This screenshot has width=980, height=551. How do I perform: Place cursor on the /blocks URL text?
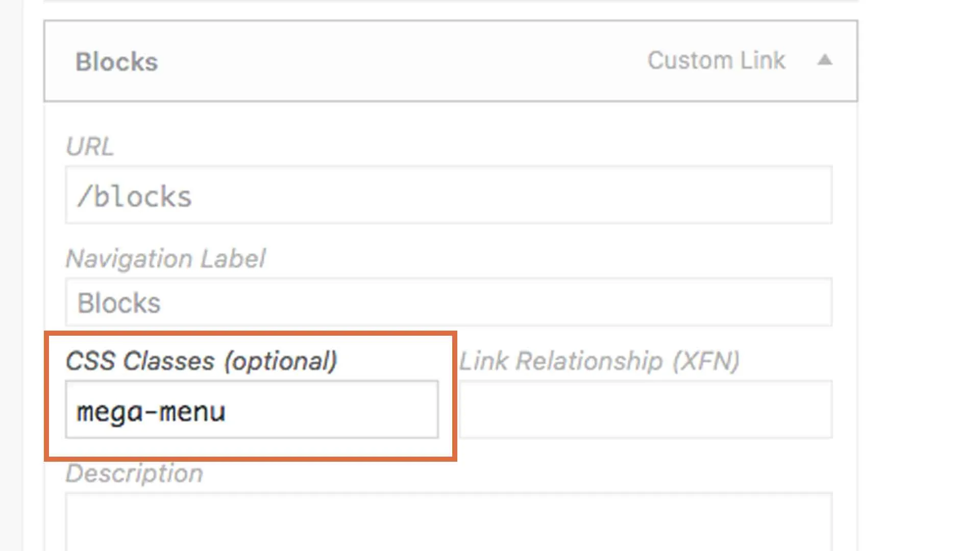pyautogui.click(x=134, y=196)
